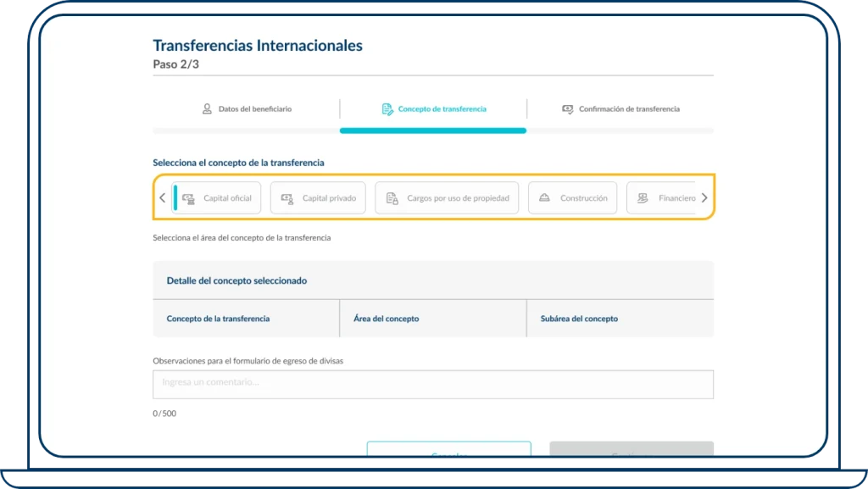Select the Construcción transfer concept
This screenshot has height=489, width=868.
pos(572,197)
